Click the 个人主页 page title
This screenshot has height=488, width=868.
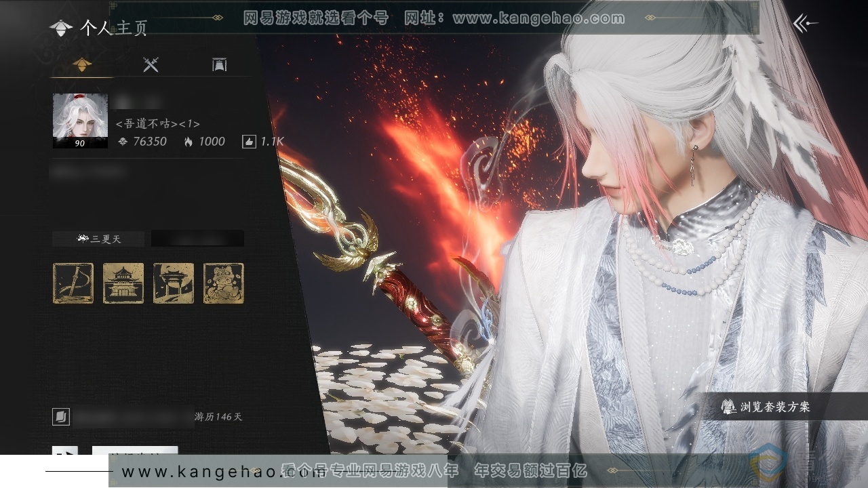(x=113, y=28)
